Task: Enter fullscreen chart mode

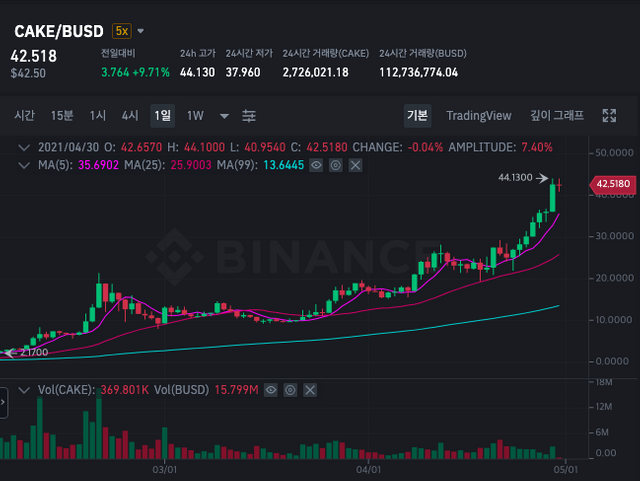Action: click(x=609, y=116)
